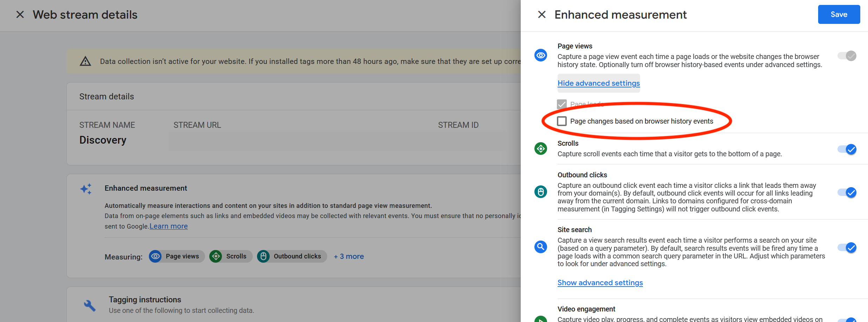The width and height of the screenshot is (868, 322).
Task: Click the Site search magnifier icon
Action: point(541,247)
